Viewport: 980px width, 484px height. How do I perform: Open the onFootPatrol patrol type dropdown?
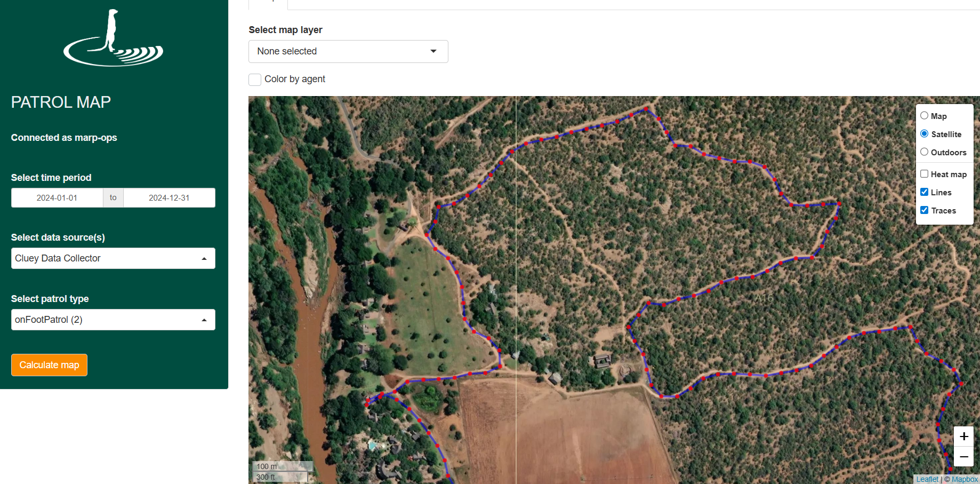click(113, 320)
